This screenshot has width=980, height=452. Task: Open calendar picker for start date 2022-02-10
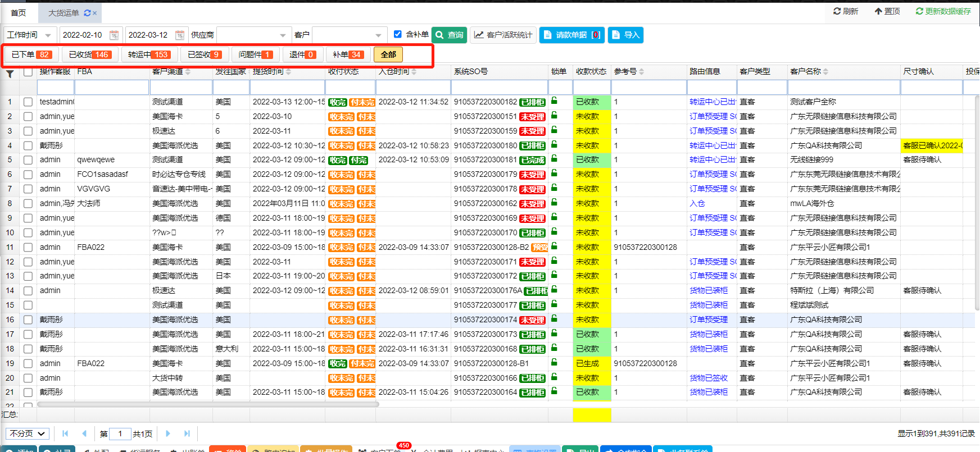(114, 35)
